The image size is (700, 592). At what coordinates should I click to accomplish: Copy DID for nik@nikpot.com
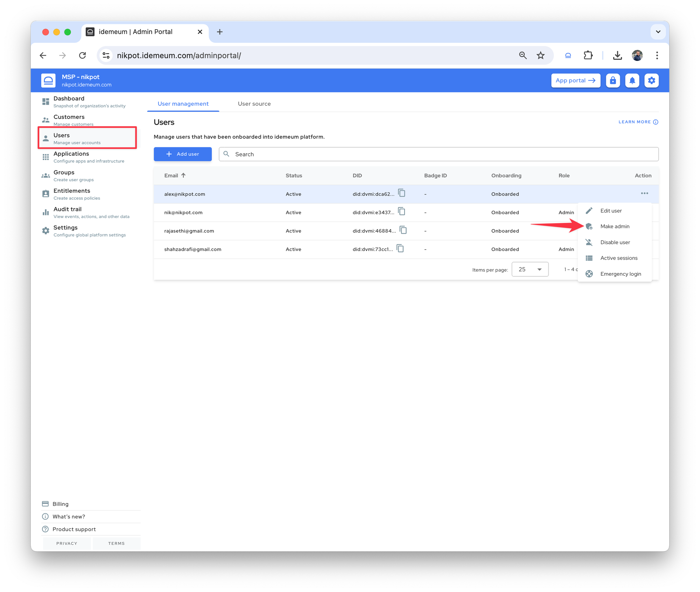tap(402, 212)
